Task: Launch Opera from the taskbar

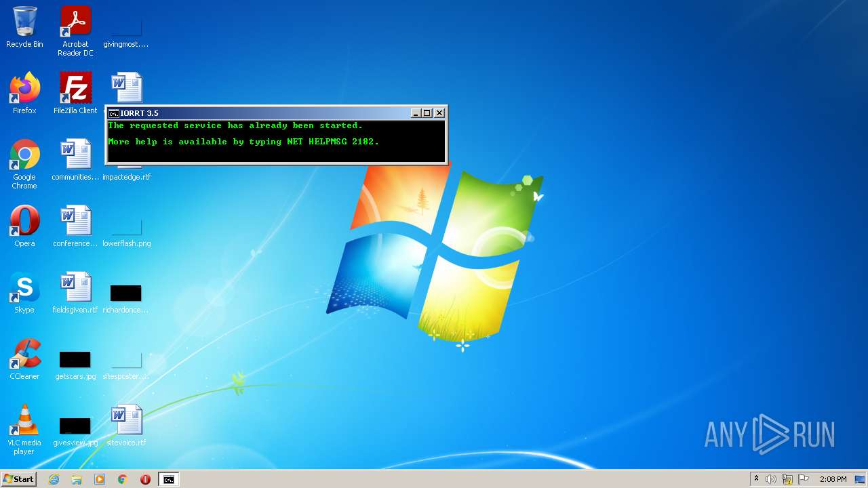Action: (x=145, y=479)
